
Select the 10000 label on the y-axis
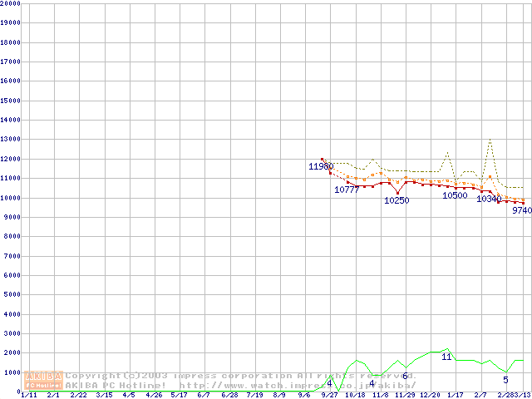pos(11,198)
